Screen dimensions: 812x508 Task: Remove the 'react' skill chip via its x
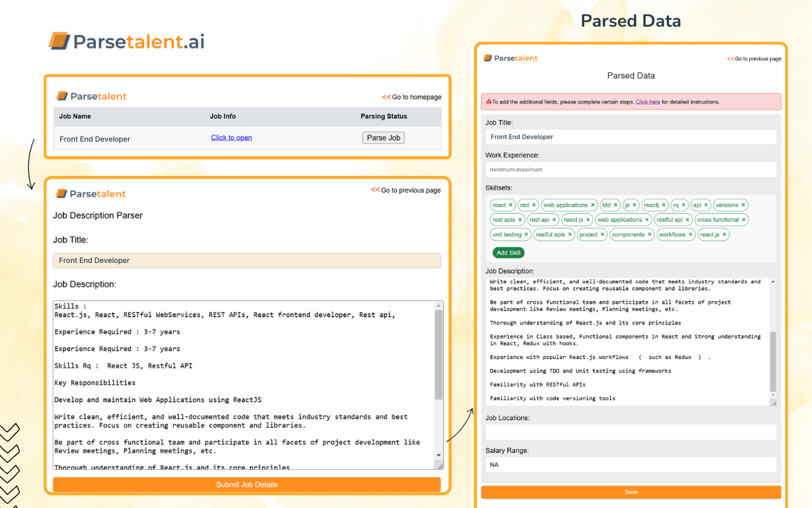click(x=511, y=205)
